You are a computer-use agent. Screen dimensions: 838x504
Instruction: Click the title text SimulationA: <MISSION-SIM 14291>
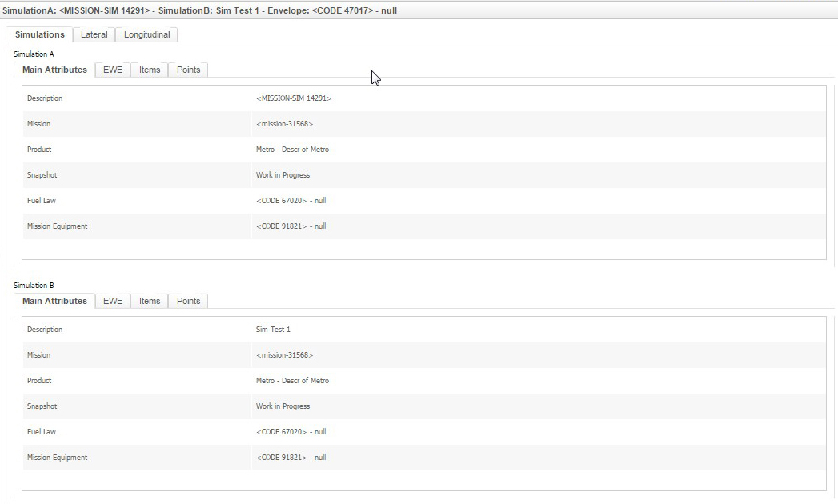click(x=76, y=10)
